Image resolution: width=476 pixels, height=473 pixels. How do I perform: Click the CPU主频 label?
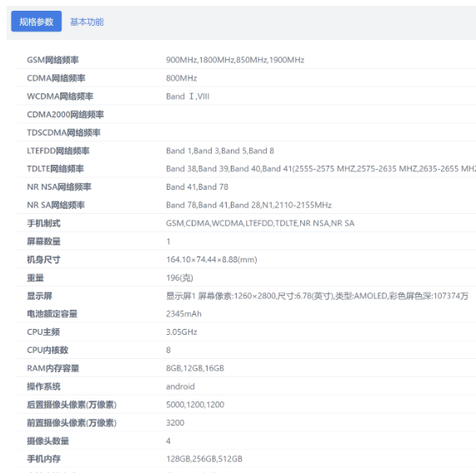pos(43,332)
